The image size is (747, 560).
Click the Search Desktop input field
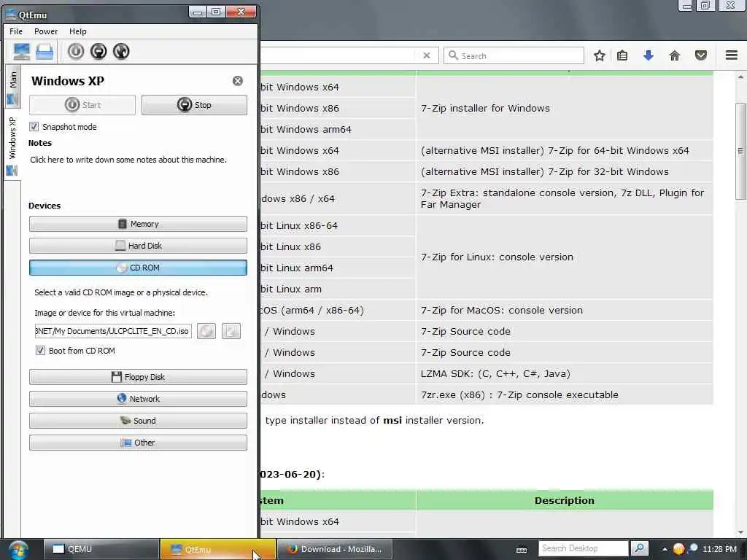pyautogui.click(x=584, y=548)
